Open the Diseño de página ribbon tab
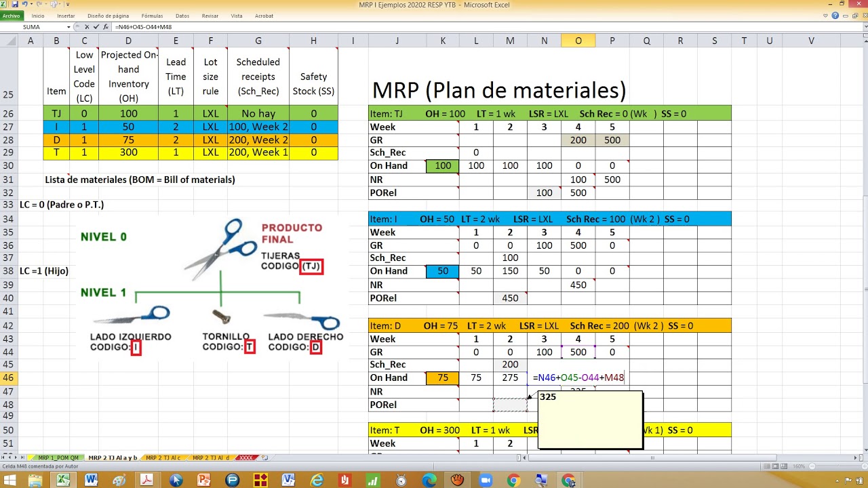 [108, 16]
